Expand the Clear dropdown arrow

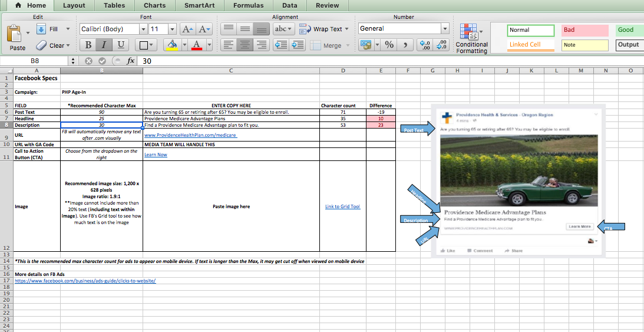tap(68, 45)
